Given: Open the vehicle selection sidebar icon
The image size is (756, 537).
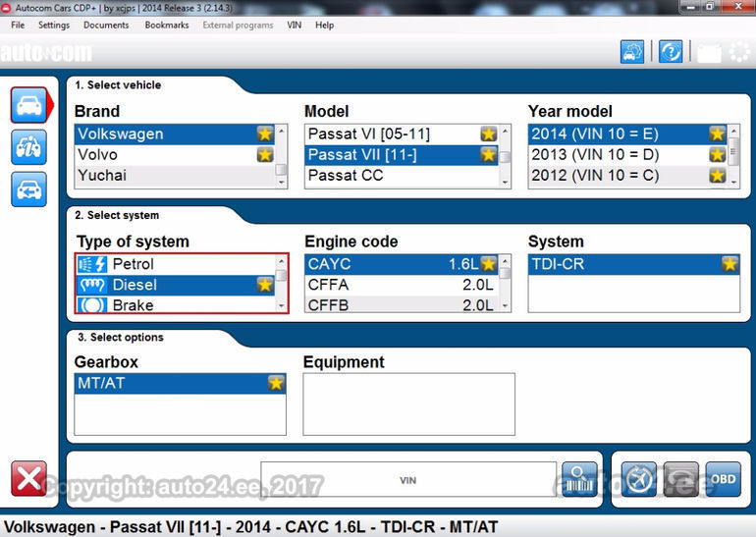Looking at the screenshot, I should (x=28, y=105).
